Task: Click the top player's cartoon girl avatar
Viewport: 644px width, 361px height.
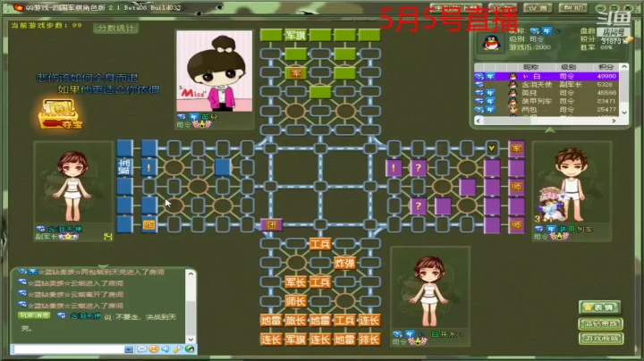Action: 215,71
